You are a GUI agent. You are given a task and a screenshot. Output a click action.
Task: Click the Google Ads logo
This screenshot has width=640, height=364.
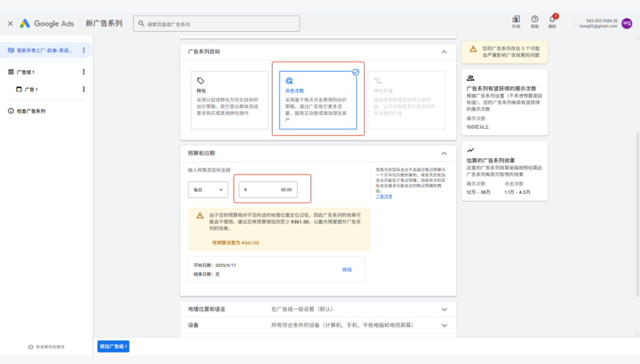coord(47,24)
